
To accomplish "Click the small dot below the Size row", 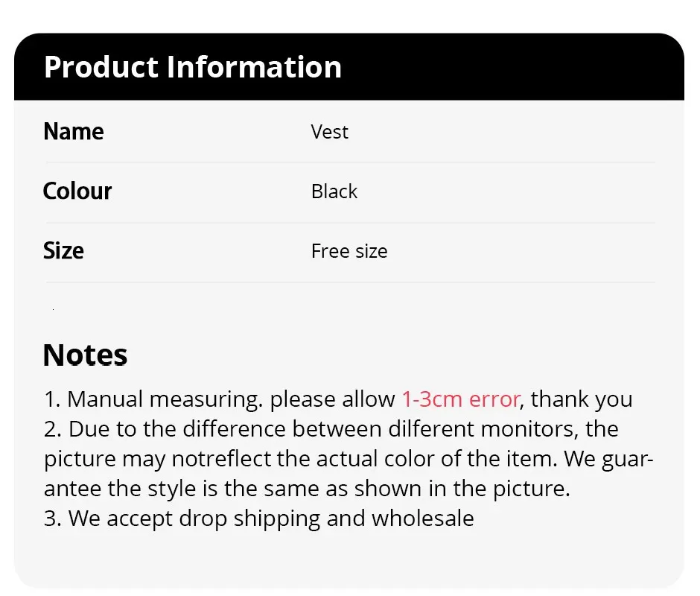I will pos(53,308).
